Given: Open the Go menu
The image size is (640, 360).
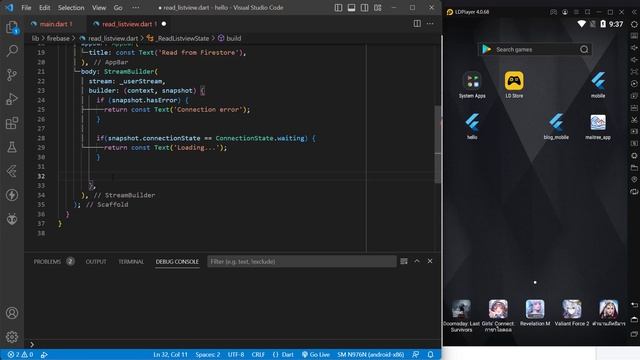Looking at the screenshot, I should coord(118,8).
